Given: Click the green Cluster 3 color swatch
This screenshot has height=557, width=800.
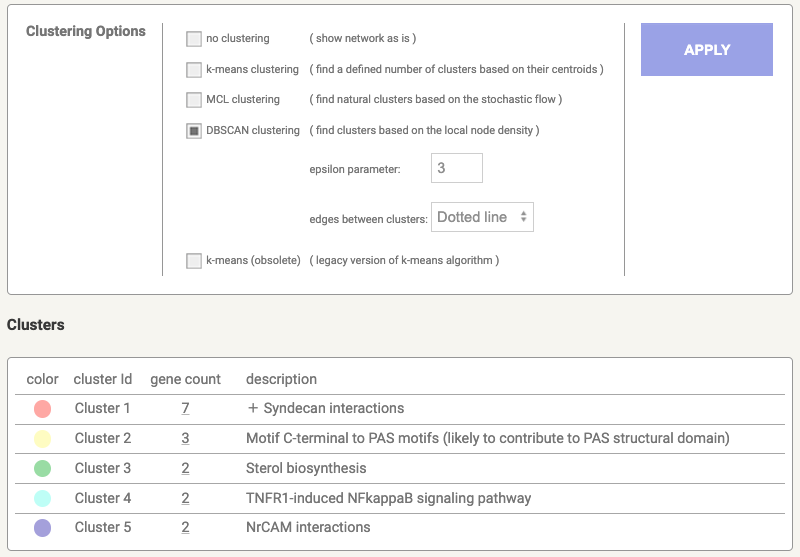Looking at the screenshot, I should [x=42, y=468].
